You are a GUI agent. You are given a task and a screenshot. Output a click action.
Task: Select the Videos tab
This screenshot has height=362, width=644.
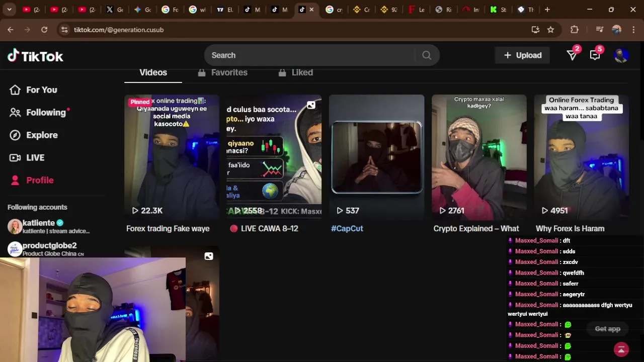(x=153, y=73)
